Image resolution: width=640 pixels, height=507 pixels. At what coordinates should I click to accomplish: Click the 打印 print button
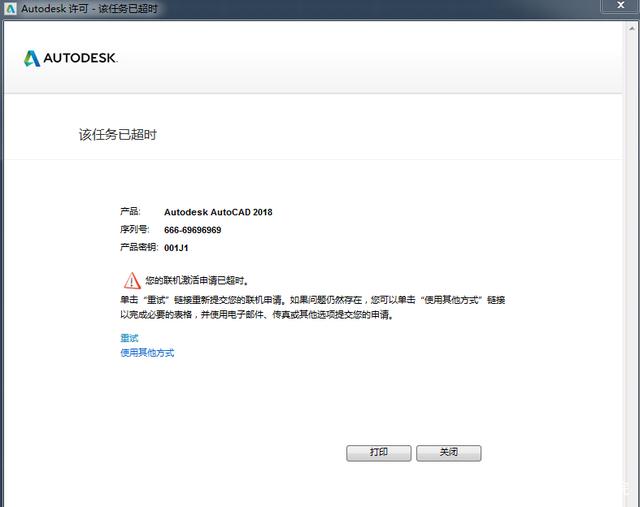(378, 453)
